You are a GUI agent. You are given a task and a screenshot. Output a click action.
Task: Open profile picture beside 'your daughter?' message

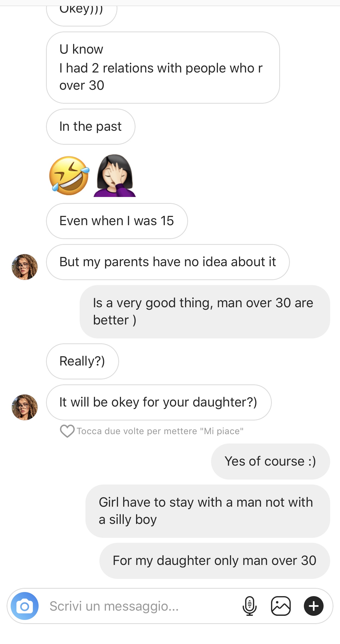tap(25, 407)
